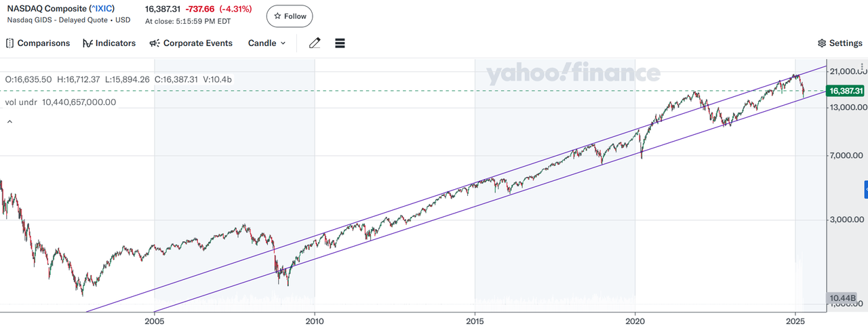Click the 2020 marker on time axis
Viewport: 868px width, 326px height.
click(x=635, y=319)
